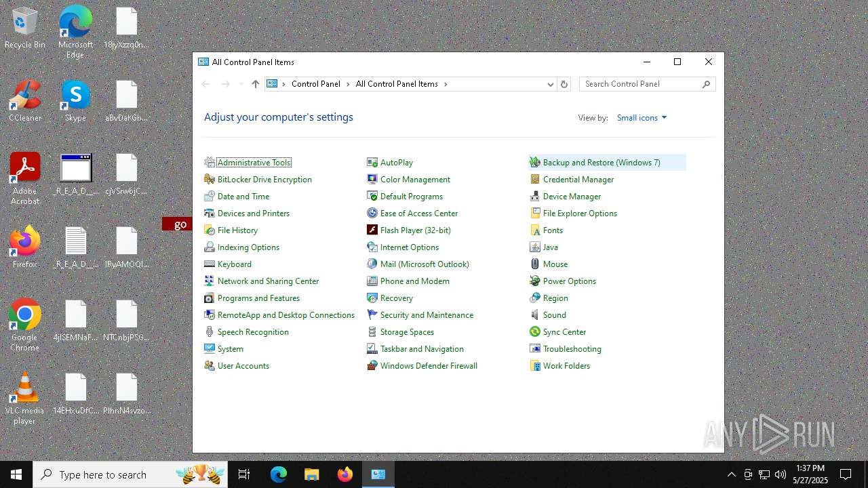
Task: Select the Skype desktop shortcut
Action: (75, 102)
